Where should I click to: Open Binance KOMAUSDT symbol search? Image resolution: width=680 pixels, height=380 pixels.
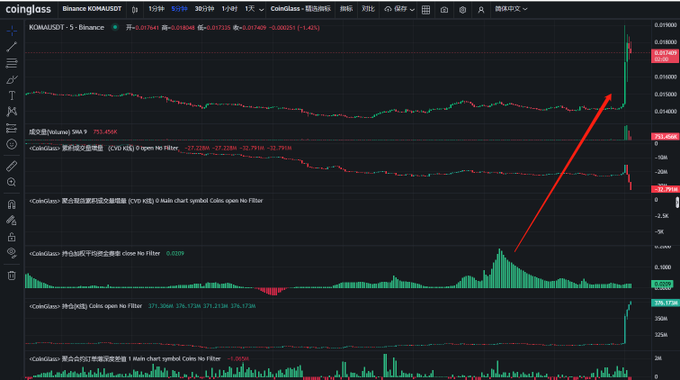pyautogui.click(x=92, y=9)
